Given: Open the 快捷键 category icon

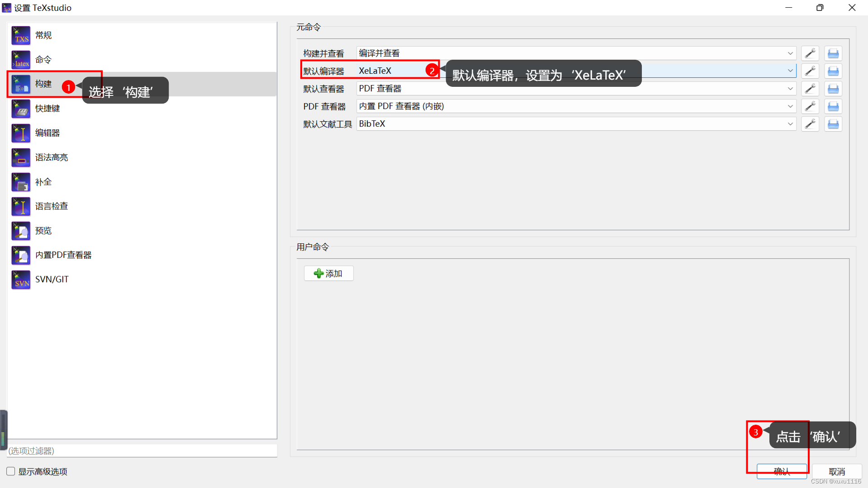Looking at the screenshot, I should point(21,109).
